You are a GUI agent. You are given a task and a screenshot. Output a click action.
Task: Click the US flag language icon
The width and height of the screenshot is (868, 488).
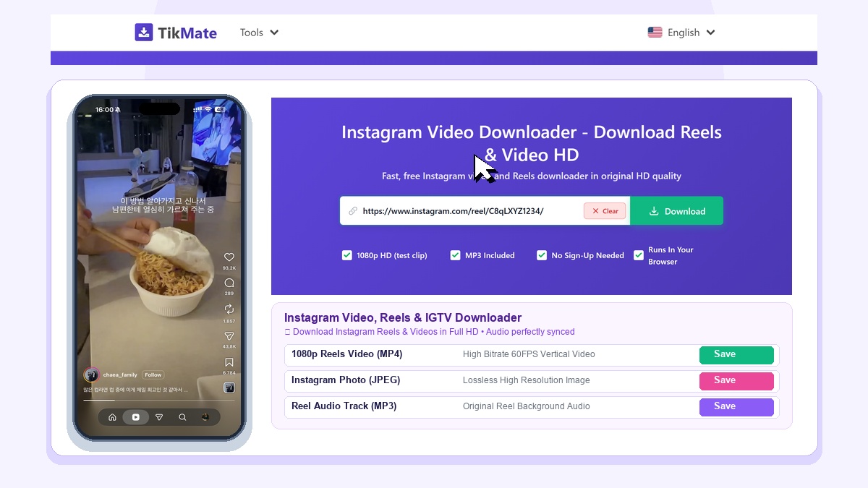coord(655,33)
